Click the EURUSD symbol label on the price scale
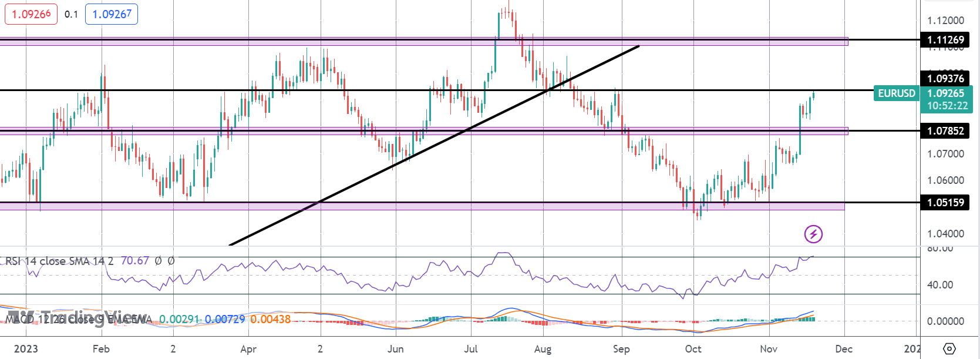Viewport: 980px width, 359px height. (x=897, y=93)
